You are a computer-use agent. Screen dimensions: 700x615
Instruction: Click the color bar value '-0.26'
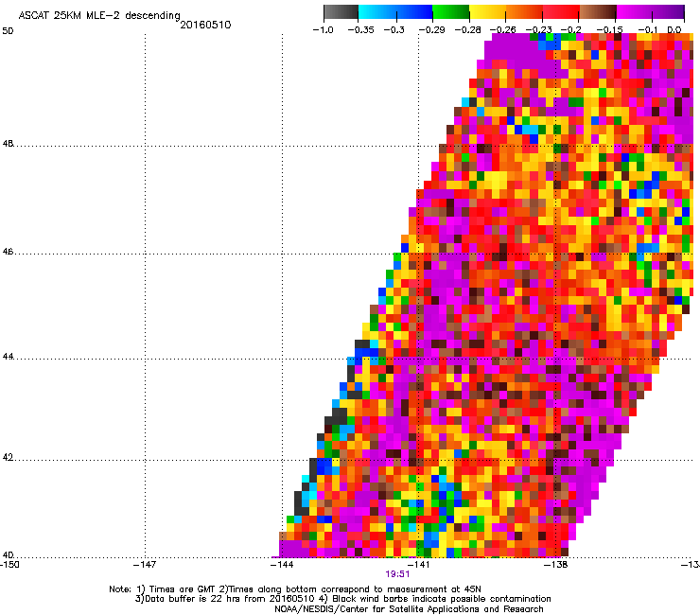(x=503, y=30)
